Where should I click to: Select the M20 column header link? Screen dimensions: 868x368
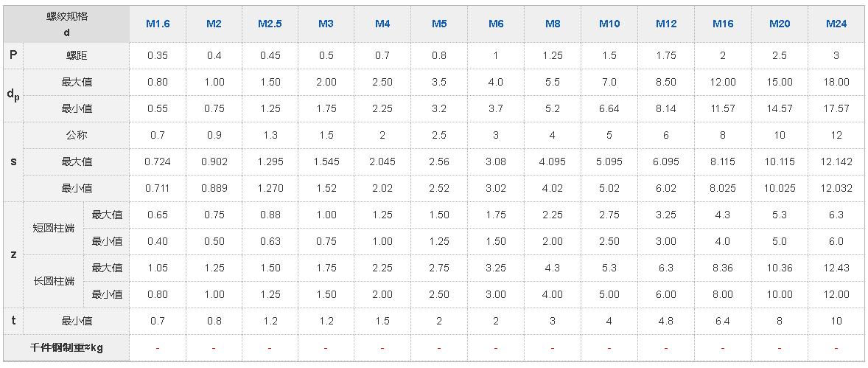[x=780, y=24]
